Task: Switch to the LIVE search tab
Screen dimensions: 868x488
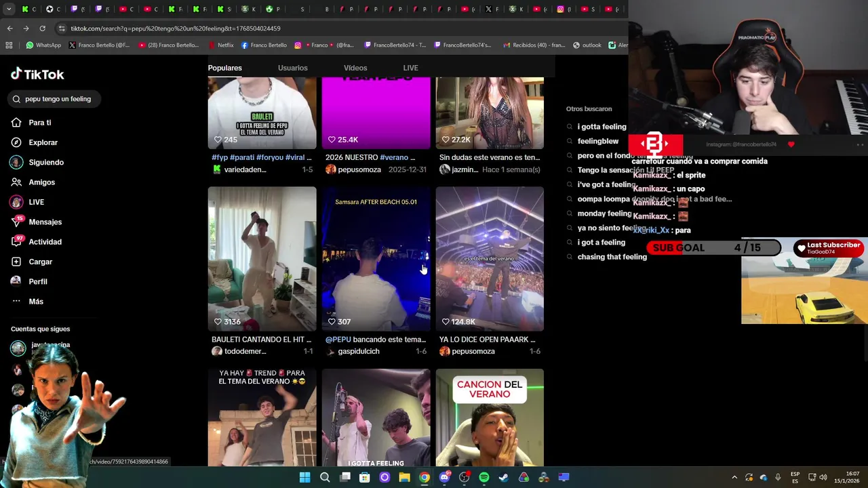Action: click(x=410, y=68)
